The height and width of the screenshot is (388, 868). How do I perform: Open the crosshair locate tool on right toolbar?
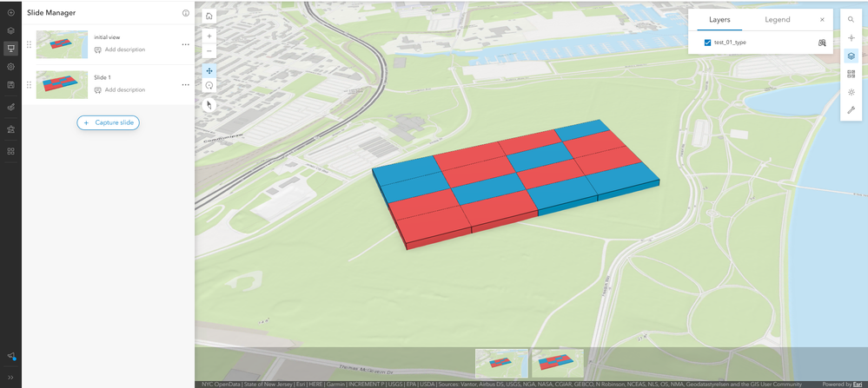[x=851, y=37]
